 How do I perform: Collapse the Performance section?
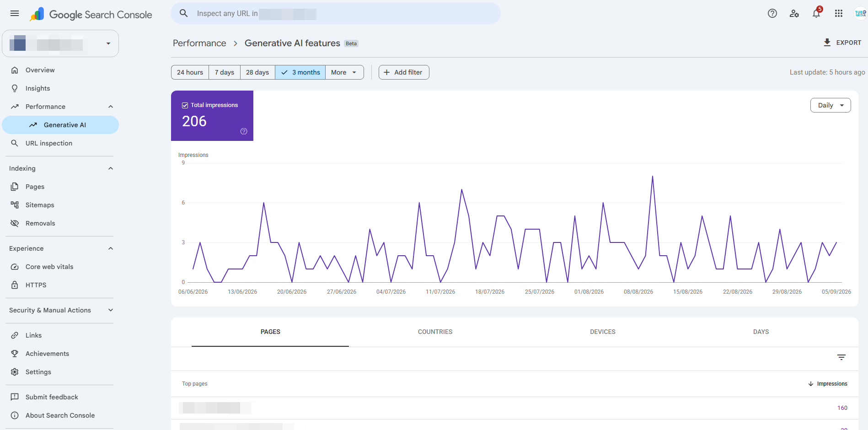click(x=110, y=107)
